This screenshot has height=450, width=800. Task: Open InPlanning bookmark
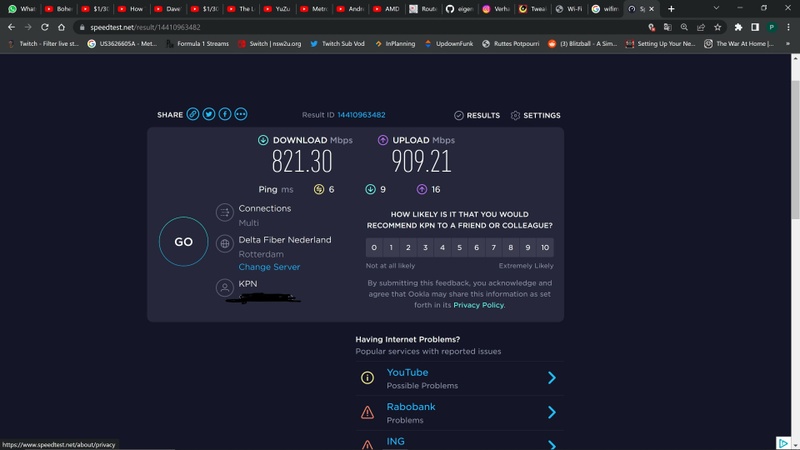pyautogui.click(x=395, y=44)
